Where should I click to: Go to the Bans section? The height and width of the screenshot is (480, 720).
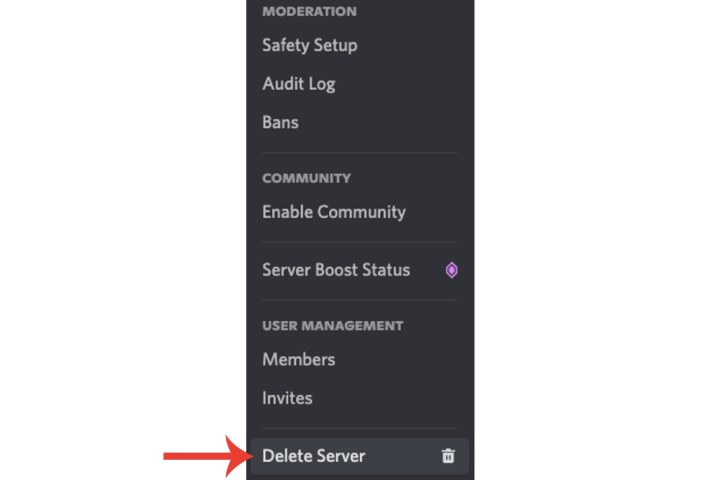click(280, 122)
